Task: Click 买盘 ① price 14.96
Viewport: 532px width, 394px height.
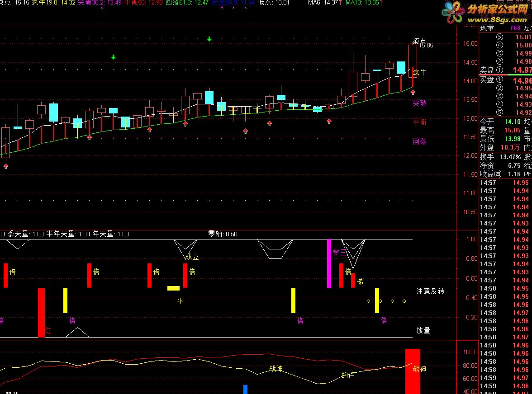Action: click(522, 80)
